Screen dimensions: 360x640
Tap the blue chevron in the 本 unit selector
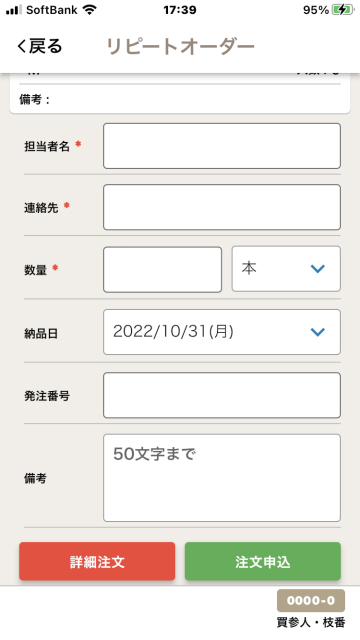318,269
